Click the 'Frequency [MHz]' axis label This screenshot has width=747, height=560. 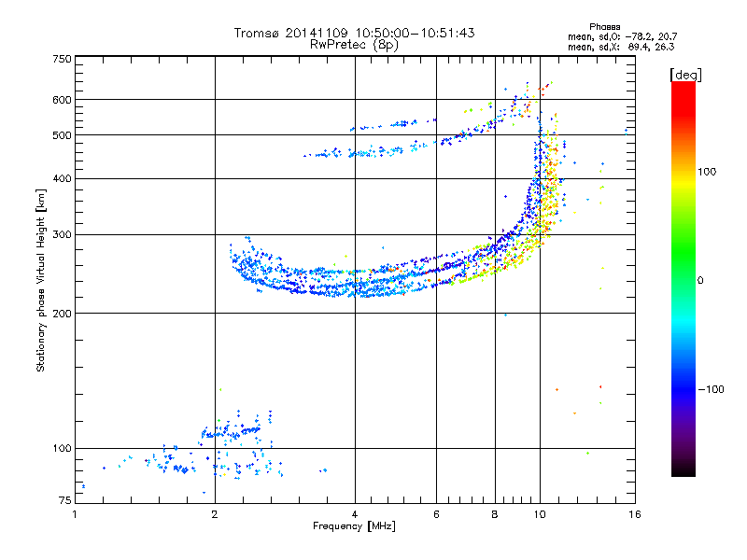coord(354,526)
